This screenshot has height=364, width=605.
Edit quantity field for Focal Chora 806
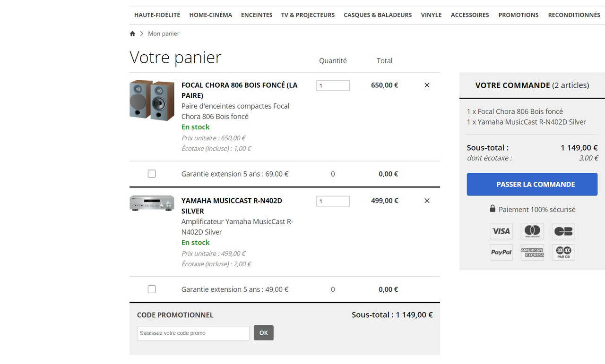pos(333,85)
